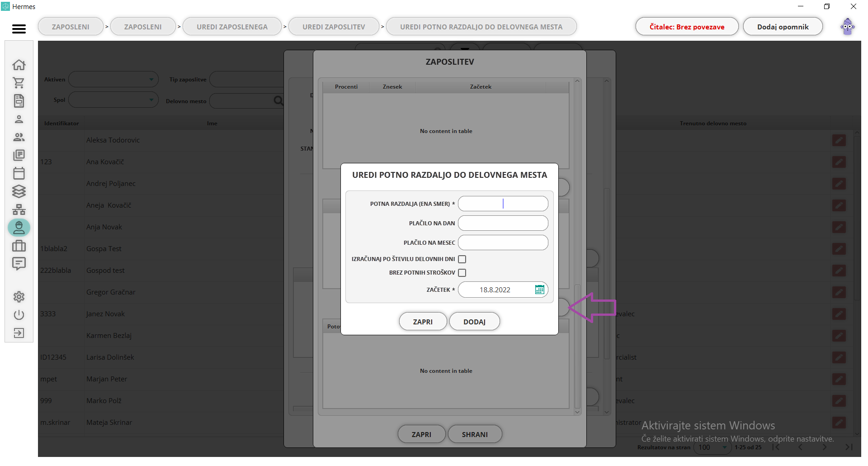Image resolution: width=868 pixels, height=466 pixels.
Task: Expand the Aktiven dropdown filter
Action: point(113,79)
